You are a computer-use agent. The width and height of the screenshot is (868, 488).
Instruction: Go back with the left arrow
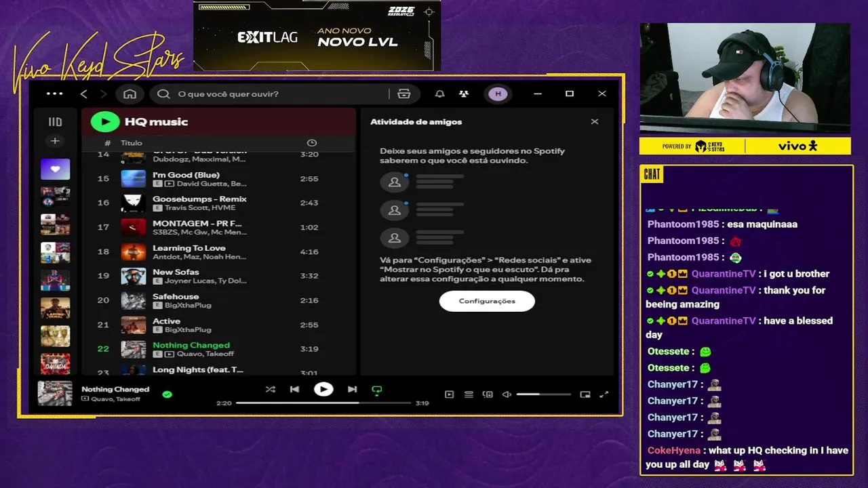coord(84,94)
